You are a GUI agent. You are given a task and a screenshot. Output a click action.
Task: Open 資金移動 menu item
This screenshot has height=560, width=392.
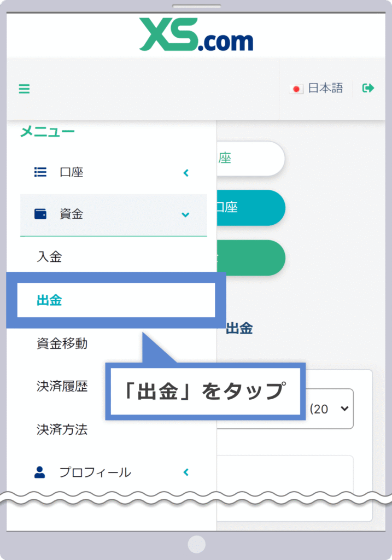62,343
